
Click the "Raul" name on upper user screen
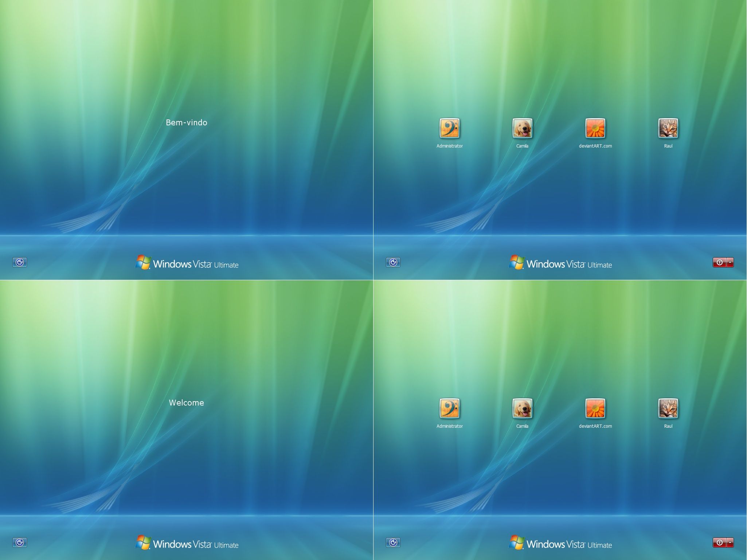[x=668, y=146]
